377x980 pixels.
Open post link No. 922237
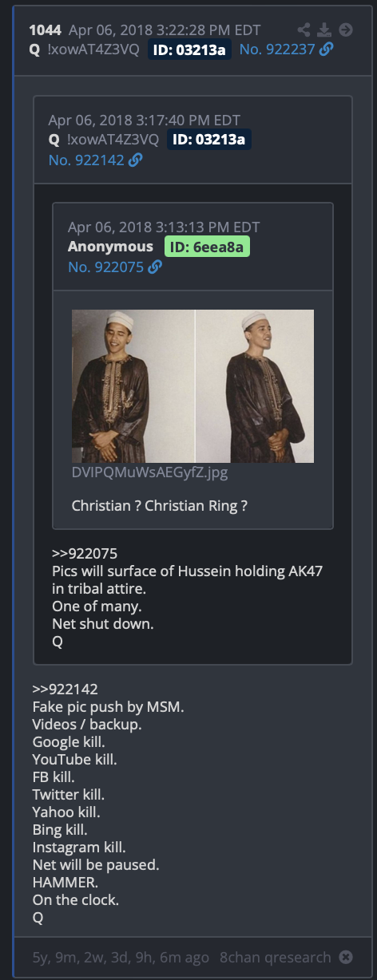[x=277, y=49]
